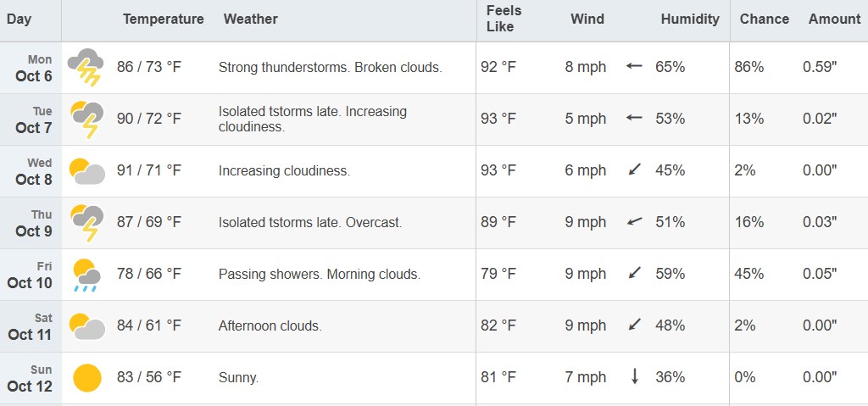Viewport: 868px width, 406px height.
Task: Select the Mon Oct 6 day cell
Action: [x=34, y=68]
